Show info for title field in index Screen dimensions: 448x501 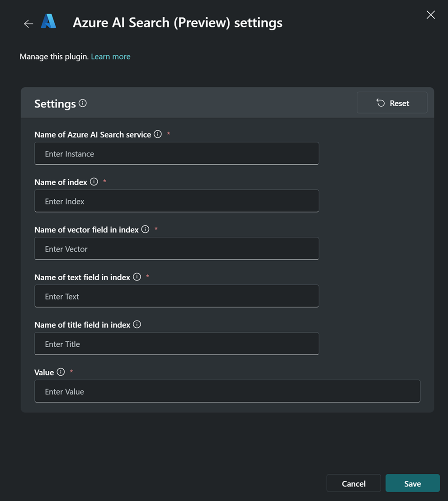[x=137, y=324]
